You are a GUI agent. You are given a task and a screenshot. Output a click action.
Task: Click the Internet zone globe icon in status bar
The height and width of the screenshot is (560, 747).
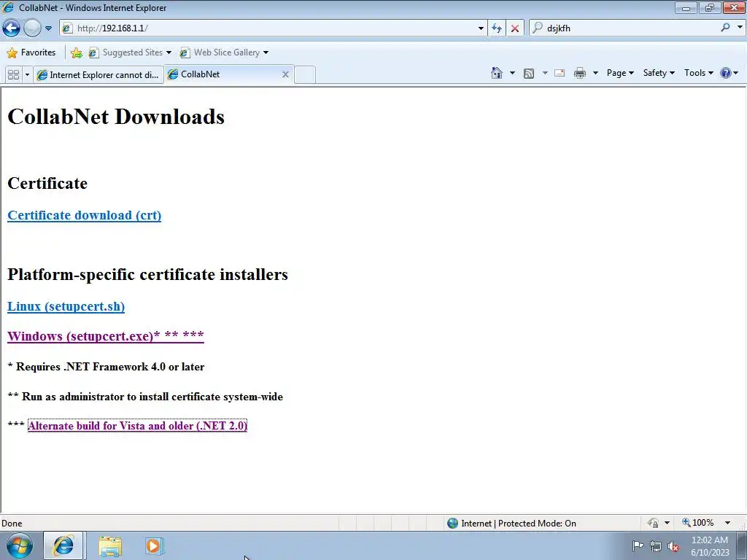(452, 524)
